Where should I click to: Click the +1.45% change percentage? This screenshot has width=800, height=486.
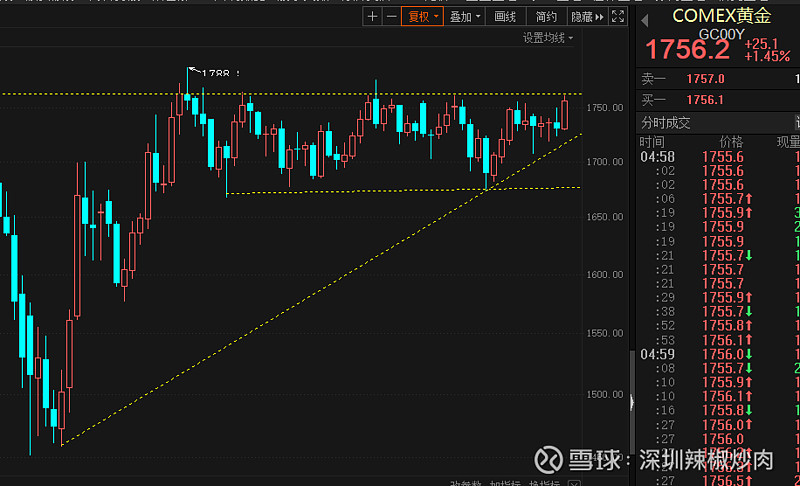[767, 56]
